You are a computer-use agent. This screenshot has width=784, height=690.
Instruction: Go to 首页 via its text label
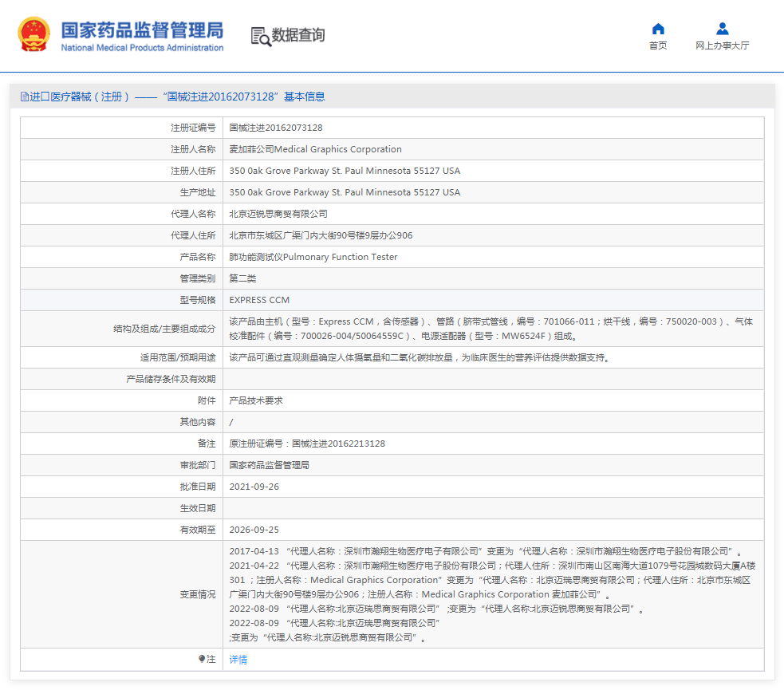point(658,46)
